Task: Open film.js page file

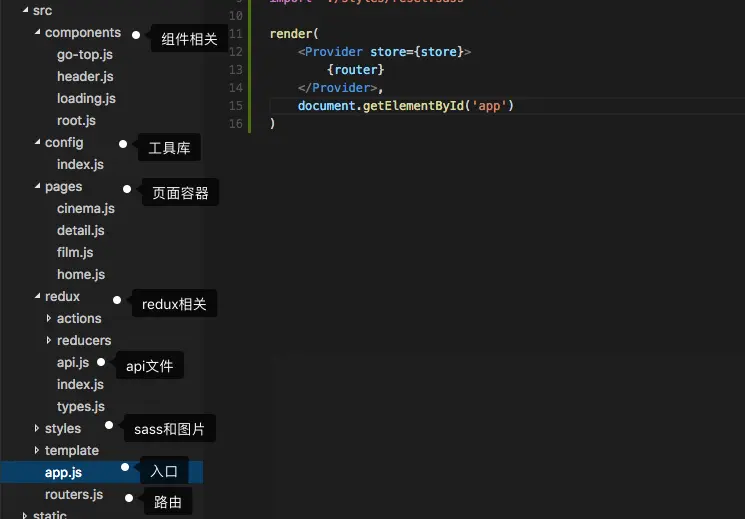Action: 75,252
